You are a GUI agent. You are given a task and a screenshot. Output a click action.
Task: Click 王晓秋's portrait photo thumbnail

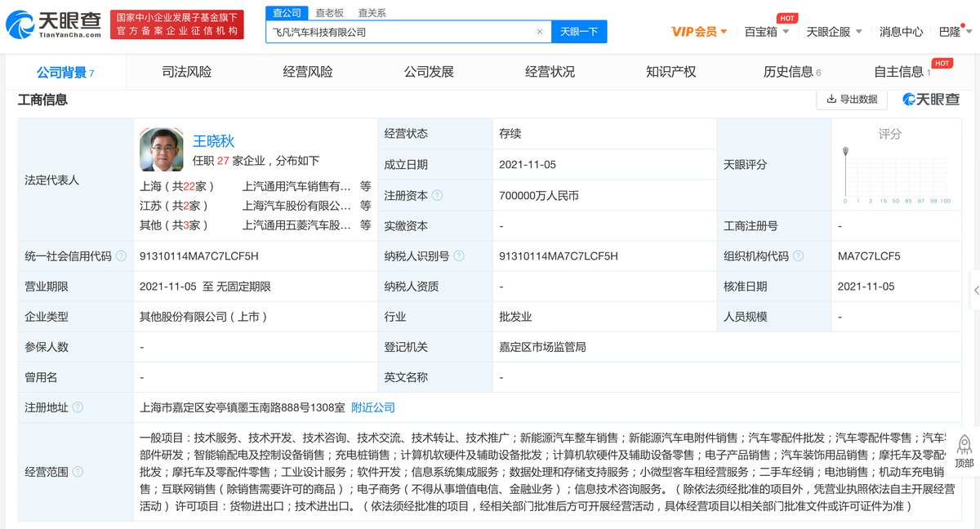162,149
